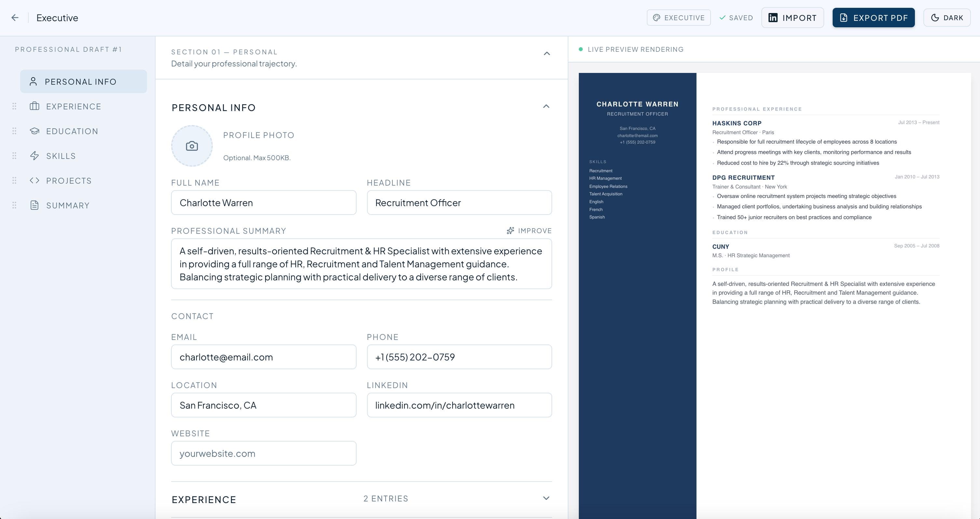Screen dimensions: 980x519
Task: Collapse the Personal Info panel chevron
Action: click(546, 106)
